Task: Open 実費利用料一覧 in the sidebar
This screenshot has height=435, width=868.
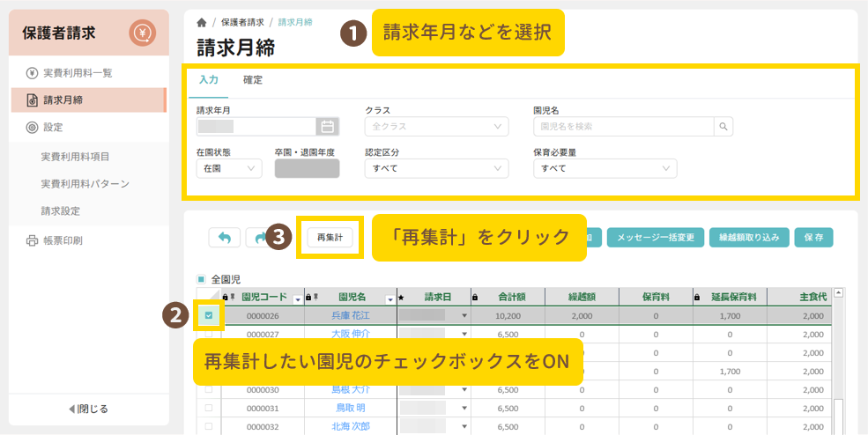Action: 78,72
